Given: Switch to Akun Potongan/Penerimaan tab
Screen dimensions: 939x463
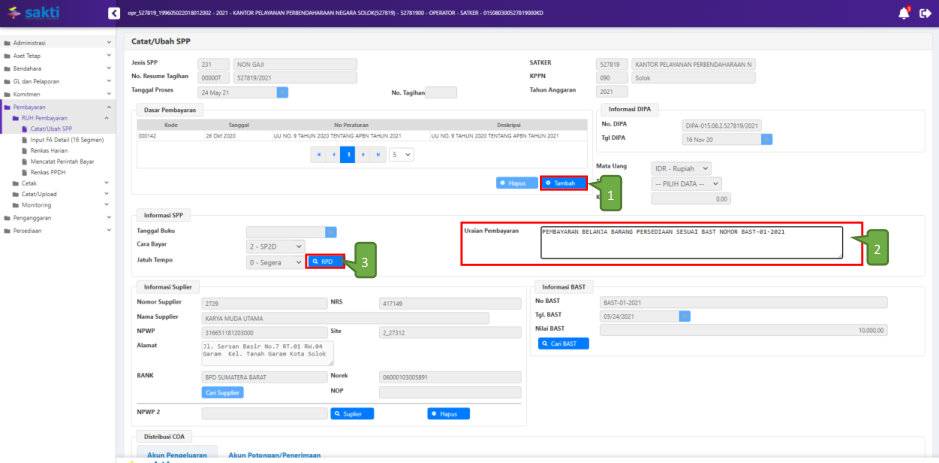Looking at the screenshot, I should click(x=274, y=455).
